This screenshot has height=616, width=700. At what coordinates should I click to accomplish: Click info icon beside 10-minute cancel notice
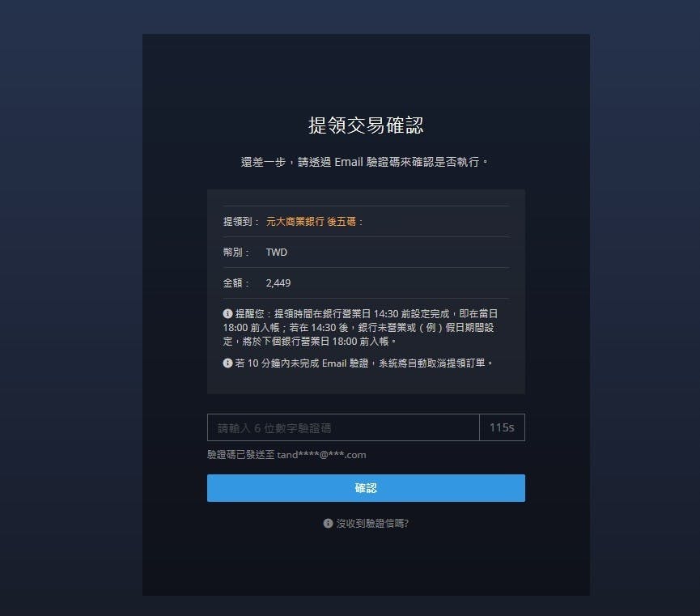pyautogui.click(x=227, y=363)
